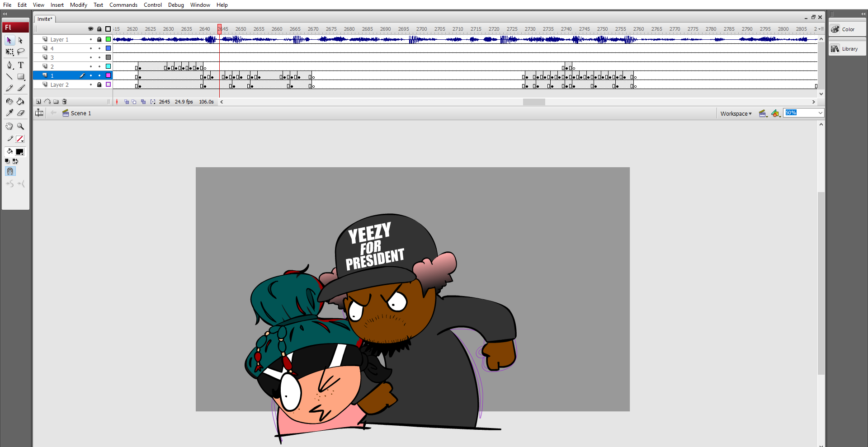Open the Control menu

click(x=153, y=5)
